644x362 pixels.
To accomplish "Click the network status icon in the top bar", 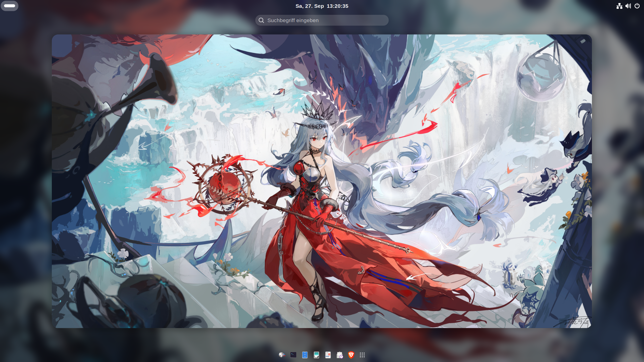I will click(x=619, y=6).
